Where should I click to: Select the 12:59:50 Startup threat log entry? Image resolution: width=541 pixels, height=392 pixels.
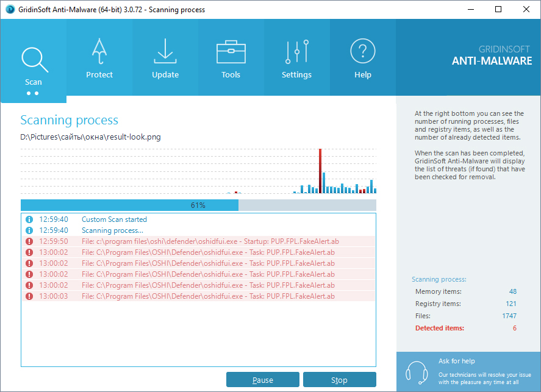pyautogui.click(x=207, y=241)
